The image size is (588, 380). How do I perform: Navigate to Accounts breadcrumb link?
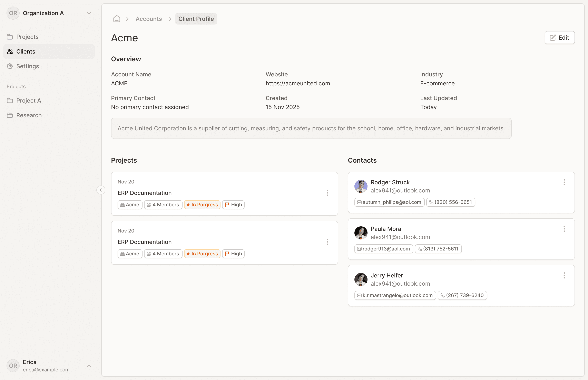[149, 19]
